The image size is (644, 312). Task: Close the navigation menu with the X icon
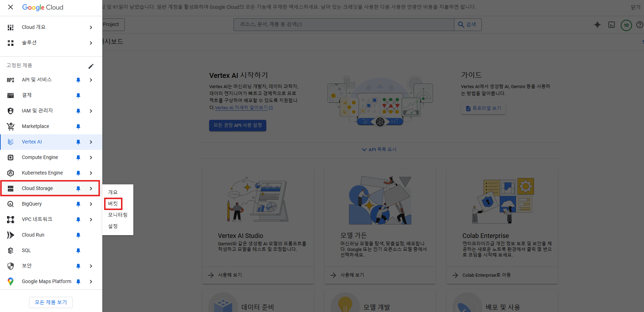pos(11,7)
